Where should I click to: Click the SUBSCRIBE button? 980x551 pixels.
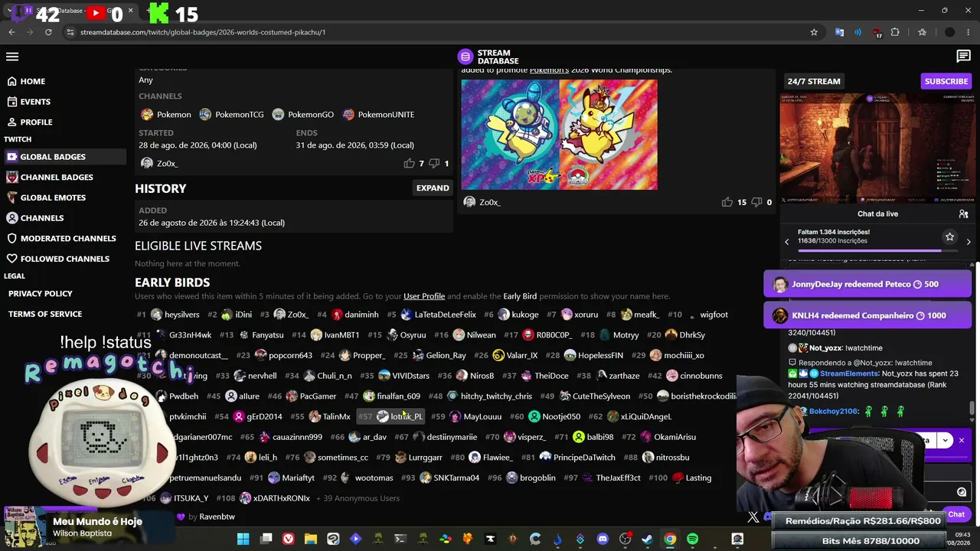tap(946, 81)
